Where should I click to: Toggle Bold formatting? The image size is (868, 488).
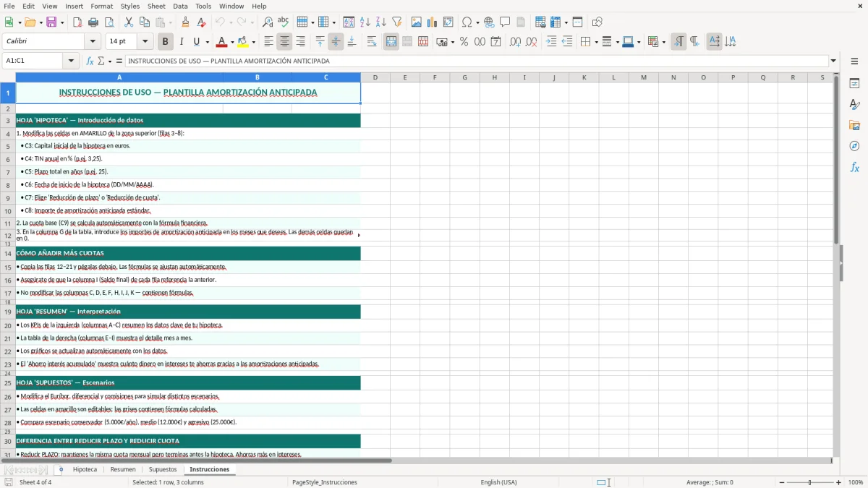[x=165, y=42]
